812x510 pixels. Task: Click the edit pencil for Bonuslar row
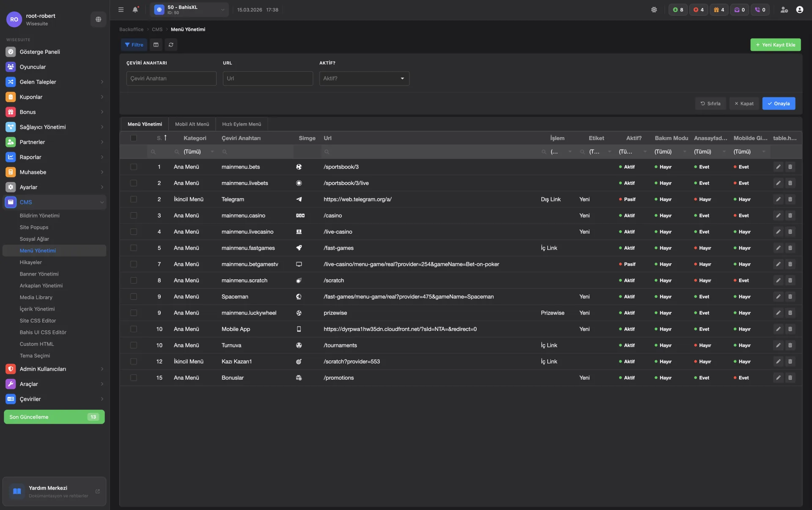coord(778,378)
